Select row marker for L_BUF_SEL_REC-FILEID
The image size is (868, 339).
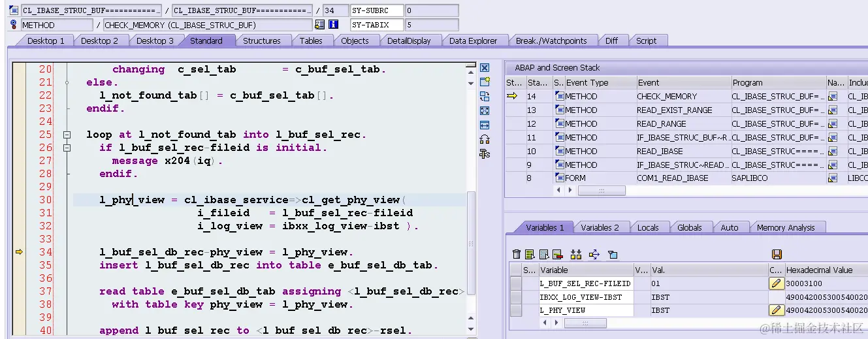pyautogui.click(x=516, y=283)
